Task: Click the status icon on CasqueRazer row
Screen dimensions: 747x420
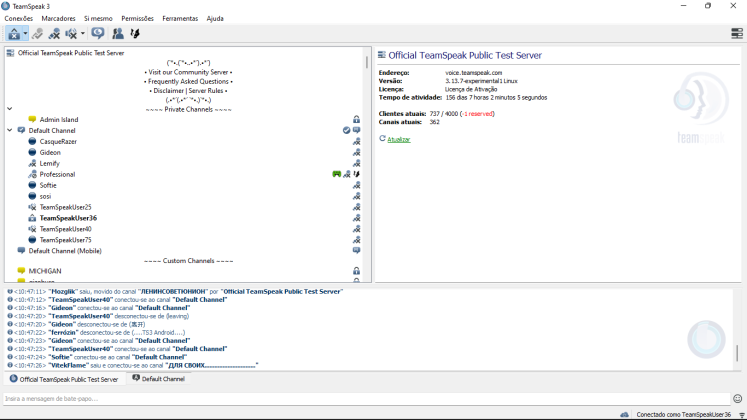Action: pos(356,141)
